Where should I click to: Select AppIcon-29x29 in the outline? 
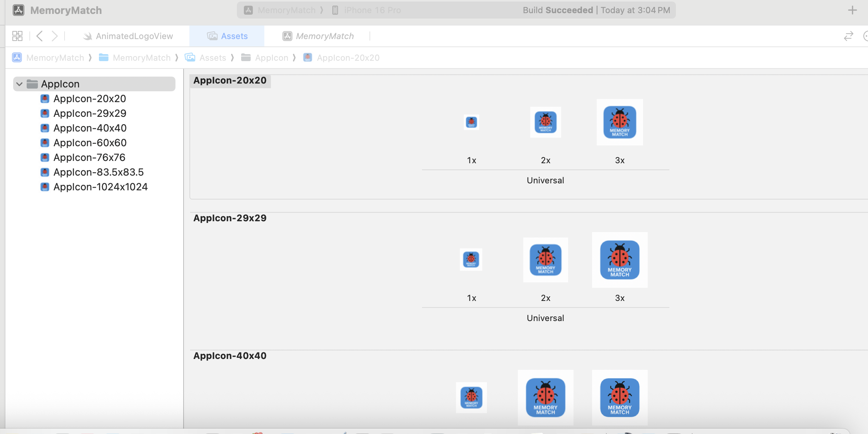pos(90,113)
